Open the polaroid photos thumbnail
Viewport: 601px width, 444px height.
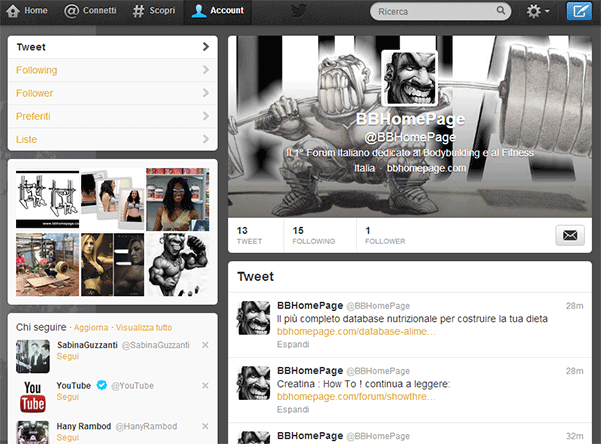(113, 199)
